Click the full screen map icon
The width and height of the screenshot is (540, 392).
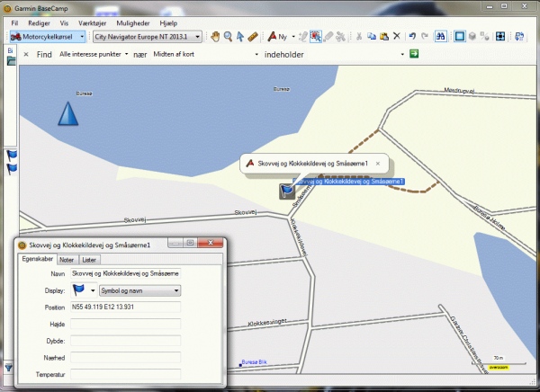click(x=500, y=37)
